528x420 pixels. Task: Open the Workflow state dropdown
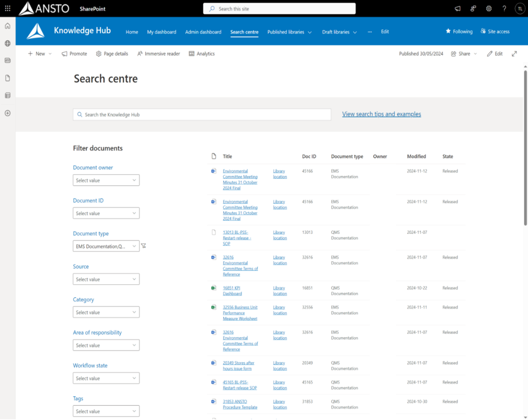[x=106, y=378]
